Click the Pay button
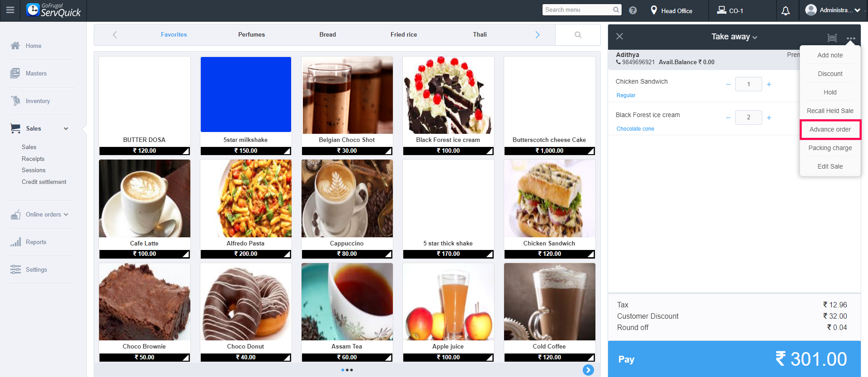This screenshot has width=868, height=377. click(734, 359)
